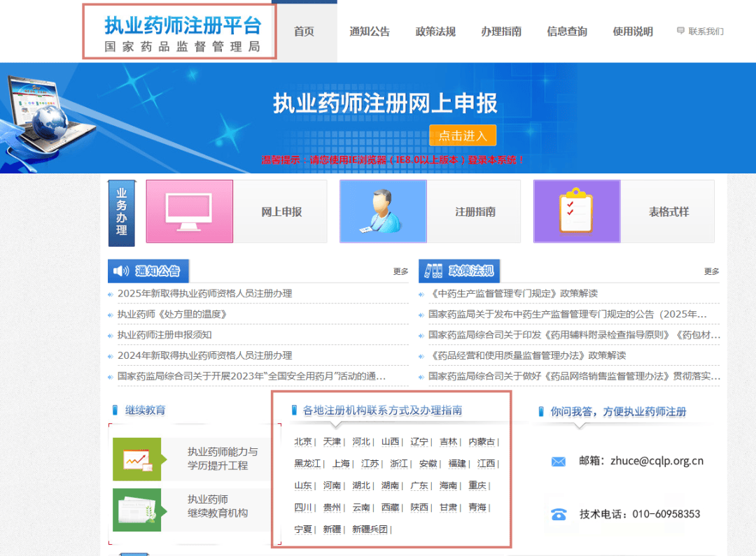The height and width of the screenshot is (556, 756).
Task: Select the 注册指南 person icon
Action: coord(383,211)
